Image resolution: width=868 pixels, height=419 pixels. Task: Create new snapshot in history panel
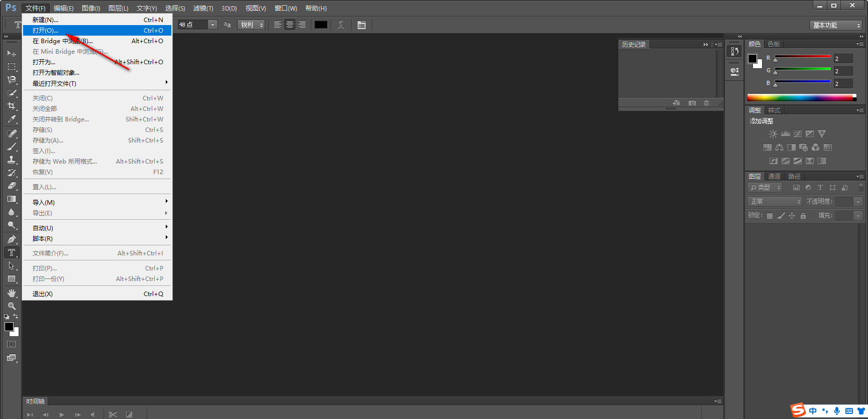tap(692, 103)
